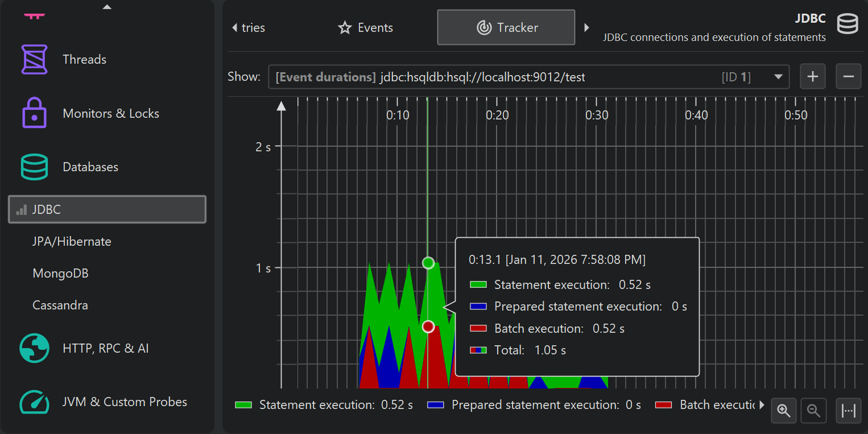
Task: Open JVM & Custom Probes gauge icon
Action: click(x=34, y=402)
